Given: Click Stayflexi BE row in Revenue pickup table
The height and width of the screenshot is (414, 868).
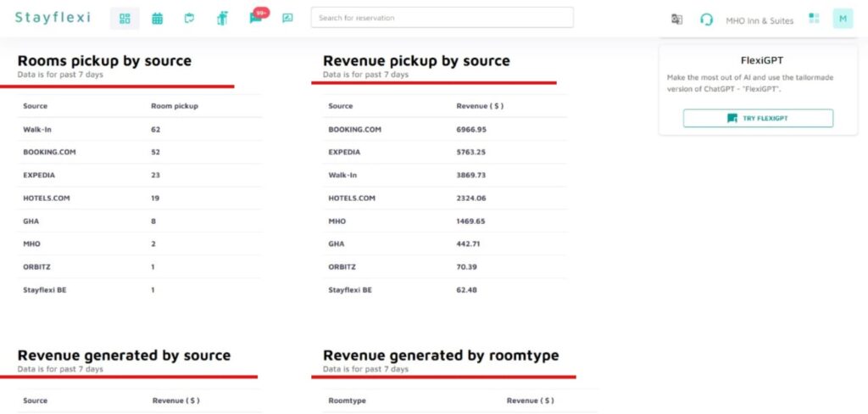Looking at the screenshot, I should [445, 290].
